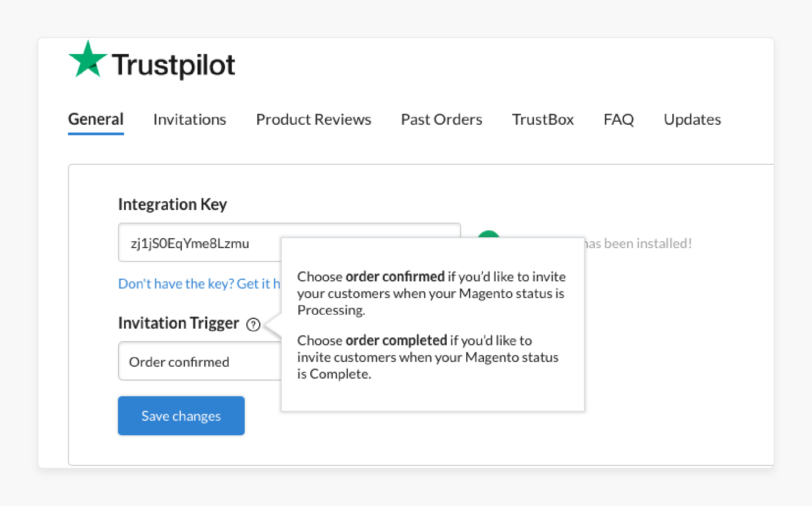The height and width of the screenshot is (506, 812).
Task: Click the 'has been installed!' status text
Action: coord(638,244)
